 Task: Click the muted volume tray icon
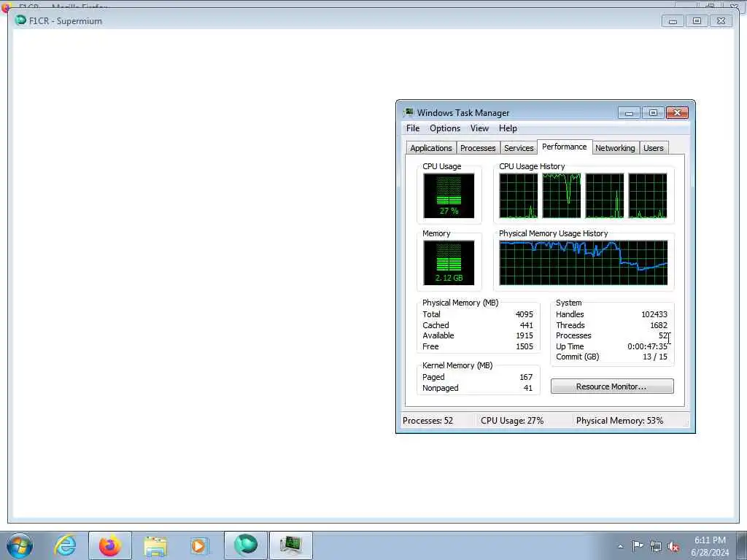click(x=673, y=547)
